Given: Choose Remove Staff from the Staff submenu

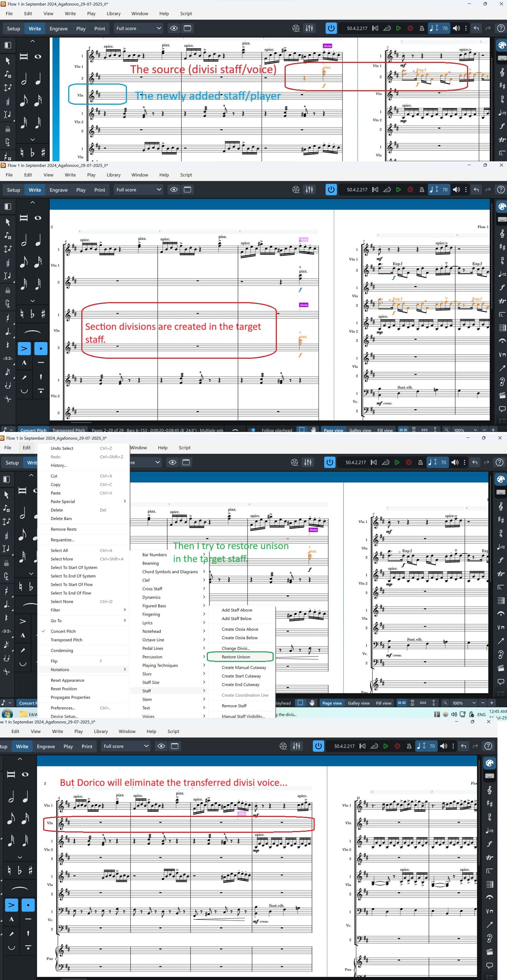Looking at the screenshot, I should 234,706.
